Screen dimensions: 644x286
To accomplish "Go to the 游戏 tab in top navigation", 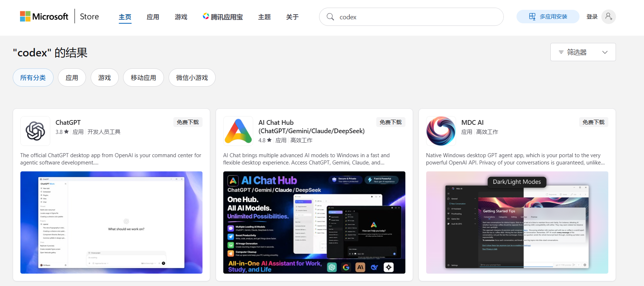I will tap(181, 17).
